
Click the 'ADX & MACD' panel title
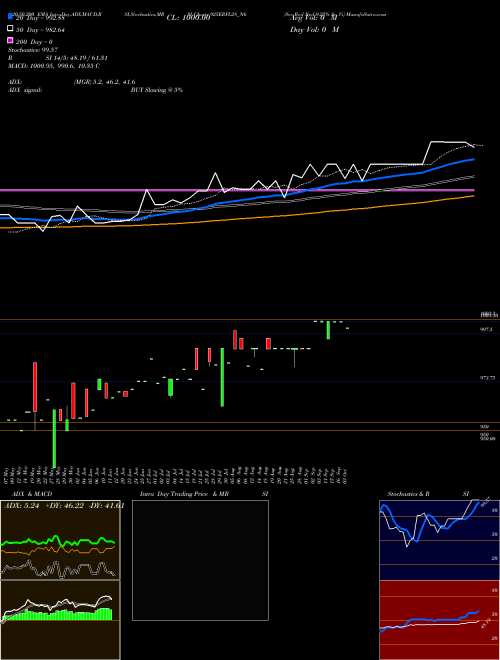coord(32,494)
